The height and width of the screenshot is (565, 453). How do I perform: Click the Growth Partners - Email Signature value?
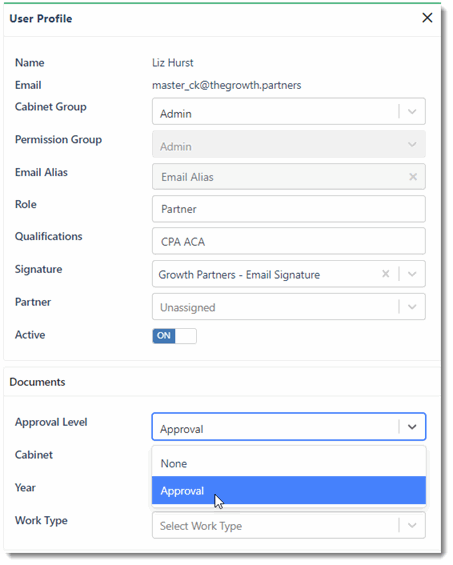click(x=239, y=275)
